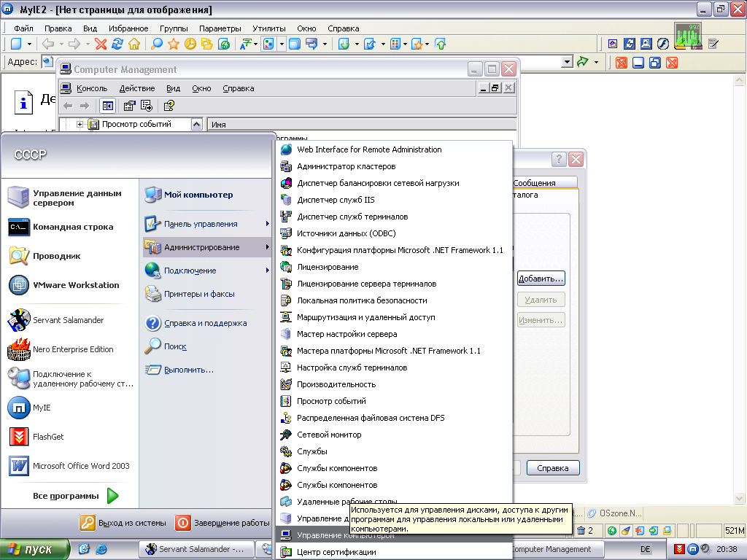
Task: Open Favorites star icon in MyIE2 toolbar
Action: pos(174,44)
